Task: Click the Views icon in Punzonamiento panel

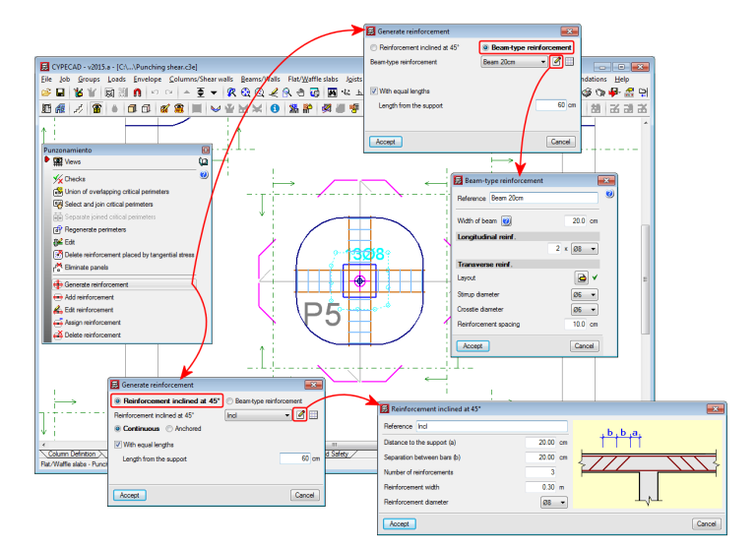Action: (58, 162)
